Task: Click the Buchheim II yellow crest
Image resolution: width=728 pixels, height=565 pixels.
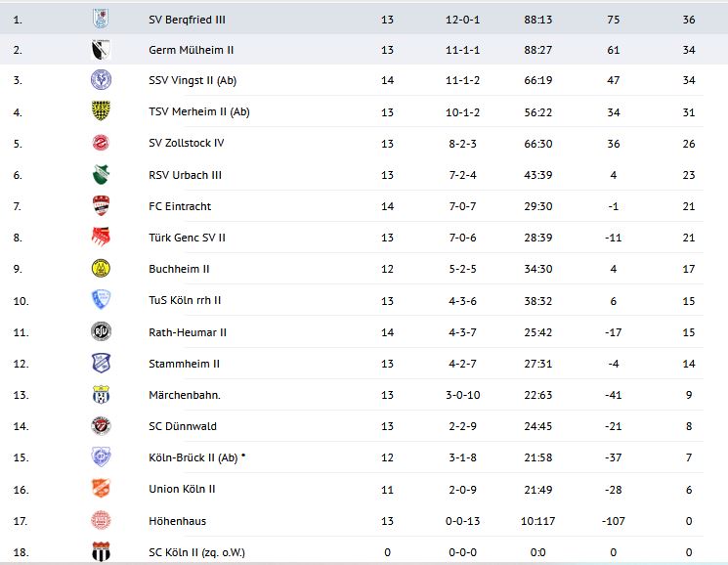Action: point(101,269)
